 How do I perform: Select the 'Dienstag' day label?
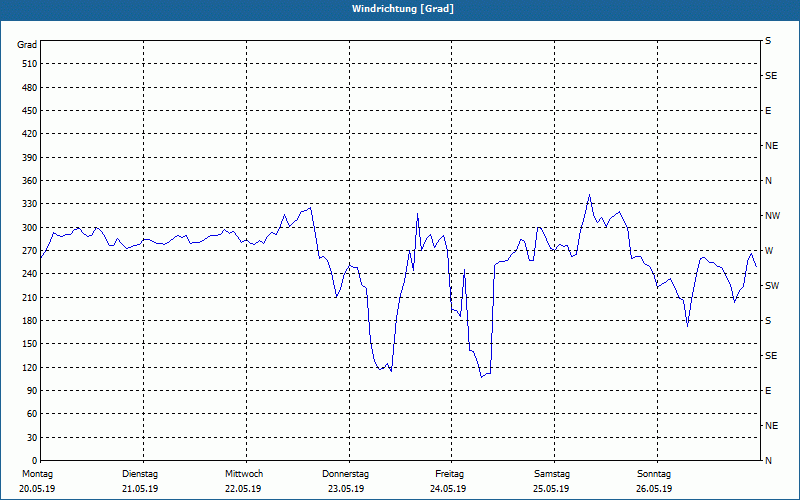[x=140, y=474]
